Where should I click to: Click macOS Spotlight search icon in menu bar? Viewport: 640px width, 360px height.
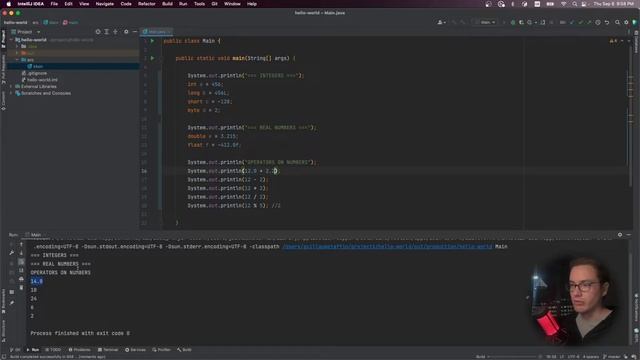[575, 4]
